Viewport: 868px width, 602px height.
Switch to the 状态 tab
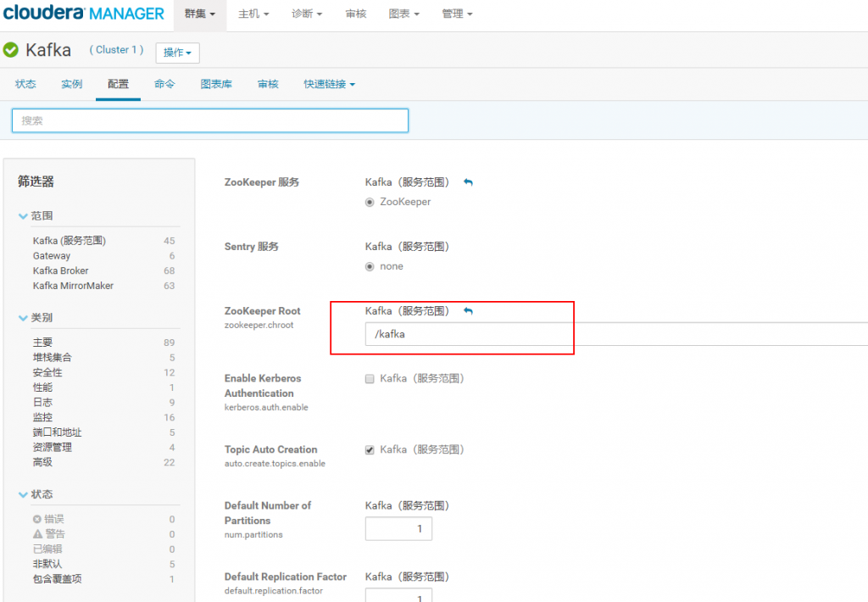pos(25,84)
